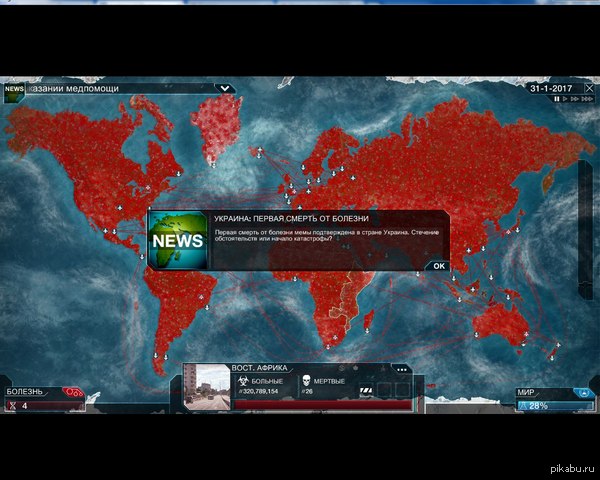Click the DNA points icon beside Болезнь
This screenshot has width=600, height=480.
coord(72,392)
